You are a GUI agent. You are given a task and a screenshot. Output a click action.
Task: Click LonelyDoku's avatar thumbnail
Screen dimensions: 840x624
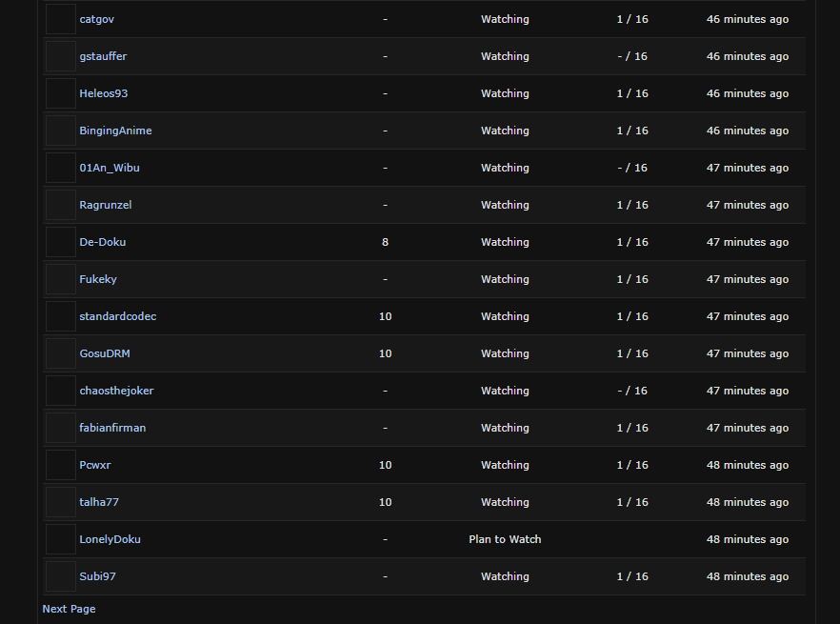(61, 539)
